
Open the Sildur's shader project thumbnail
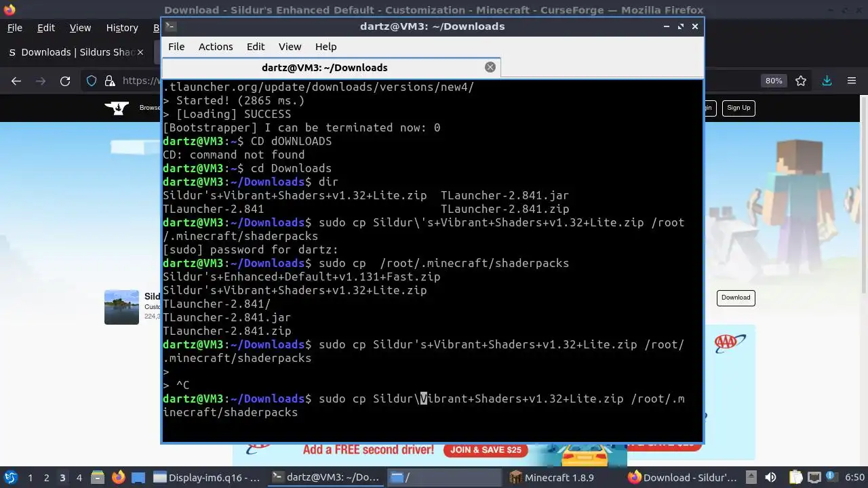[121, 307]
